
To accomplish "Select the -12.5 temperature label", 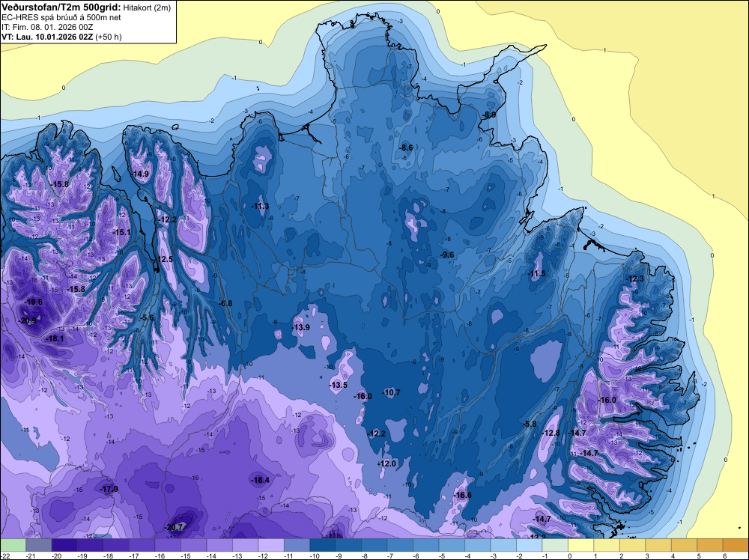I will coord(164,259).
